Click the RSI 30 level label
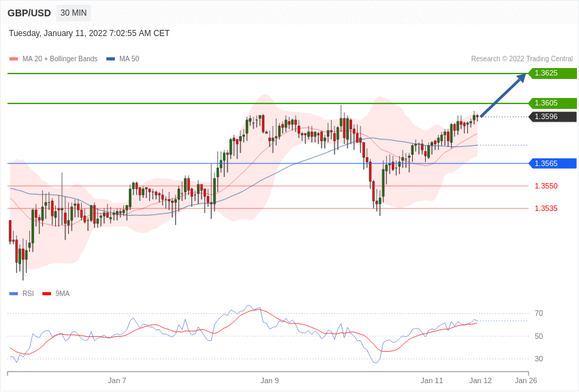 (539, 359)
